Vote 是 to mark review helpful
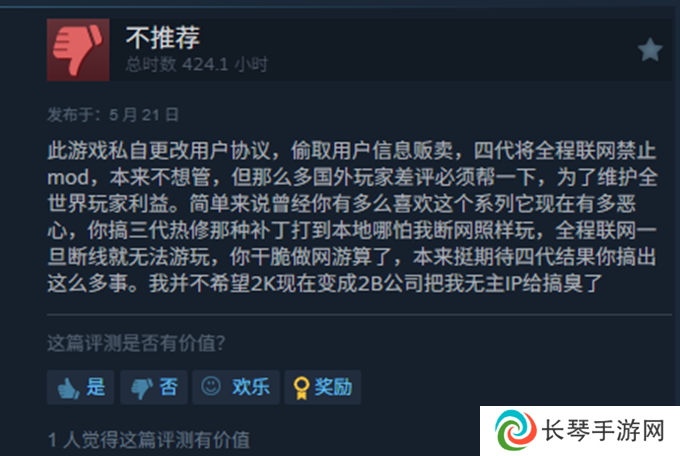Image resolution: width=680 pixels, height=456 pixels. pyautogui.click(x=81, y=387)
